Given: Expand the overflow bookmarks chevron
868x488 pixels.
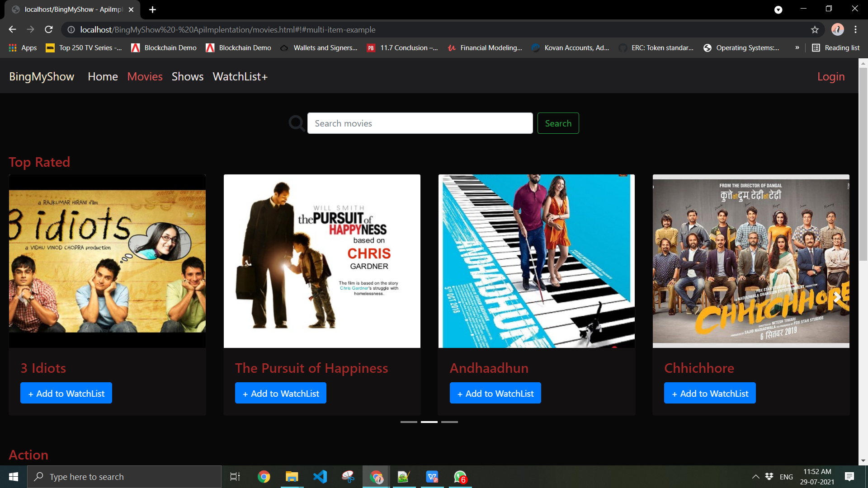Looking at the screenshot, I should 797,47.
